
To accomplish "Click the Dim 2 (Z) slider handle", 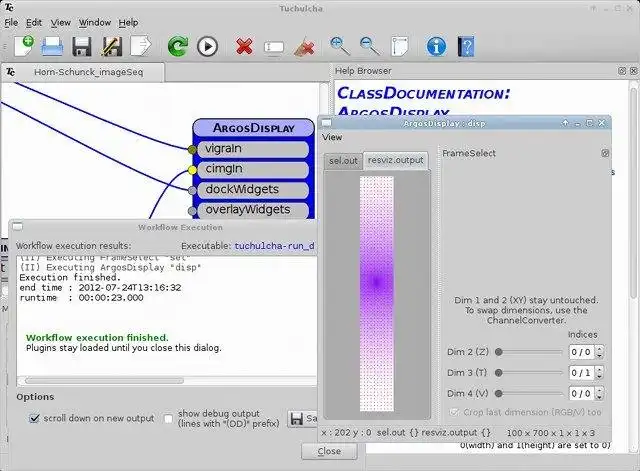I will click(x=498, y=352).
